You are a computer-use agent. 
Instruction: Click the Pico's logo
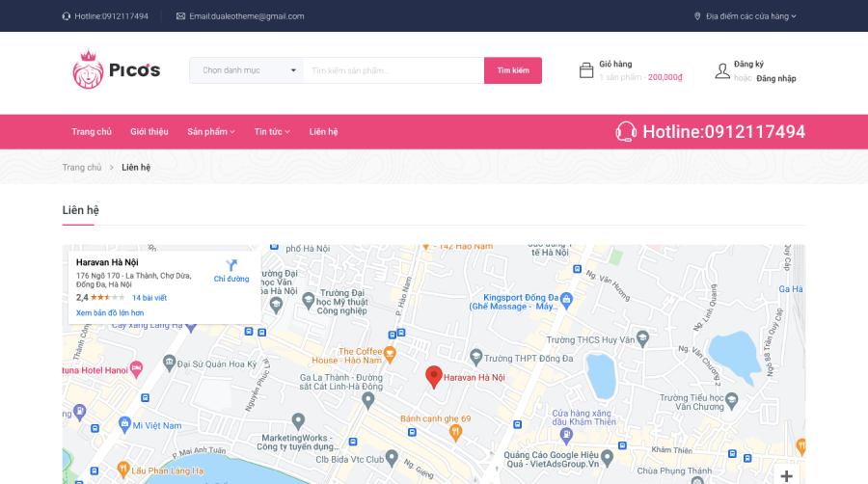[x=117, y=69]
